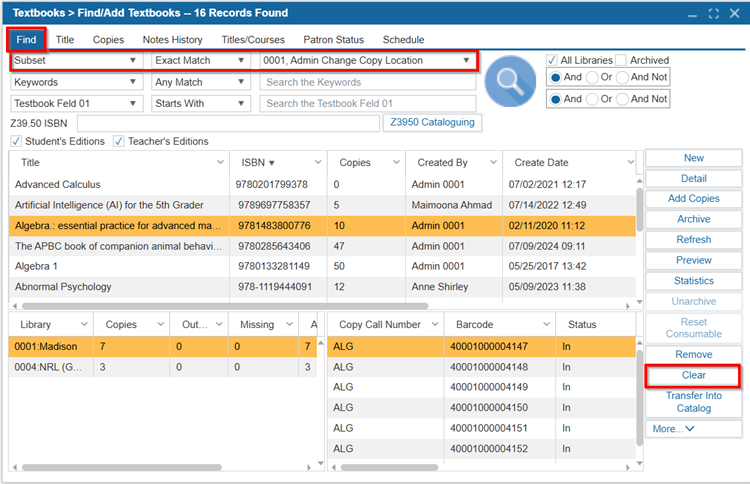Screen dimensions: 750x484
Task: Click the Preview button
Action: click(x=693, y=260)
